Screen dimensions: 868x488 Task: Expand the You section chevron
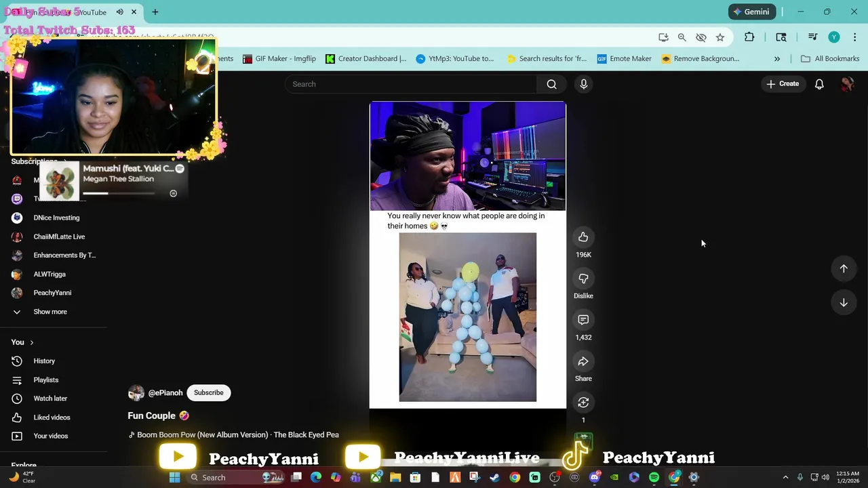click(x=31, y=342)
